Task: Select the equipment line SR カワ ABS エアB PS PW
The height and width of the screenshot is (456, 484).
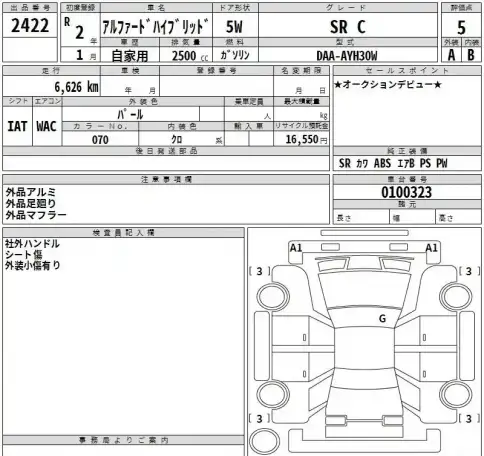Action: click(393, 163)
